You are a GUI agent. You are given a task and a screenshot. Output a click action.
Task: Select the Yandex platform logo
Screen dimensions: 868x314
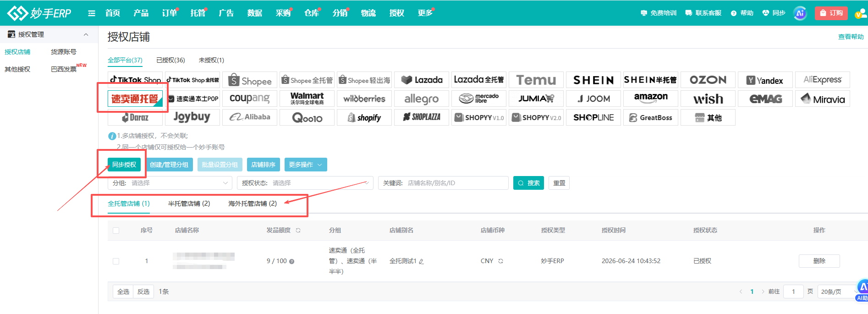pos(765,80)
